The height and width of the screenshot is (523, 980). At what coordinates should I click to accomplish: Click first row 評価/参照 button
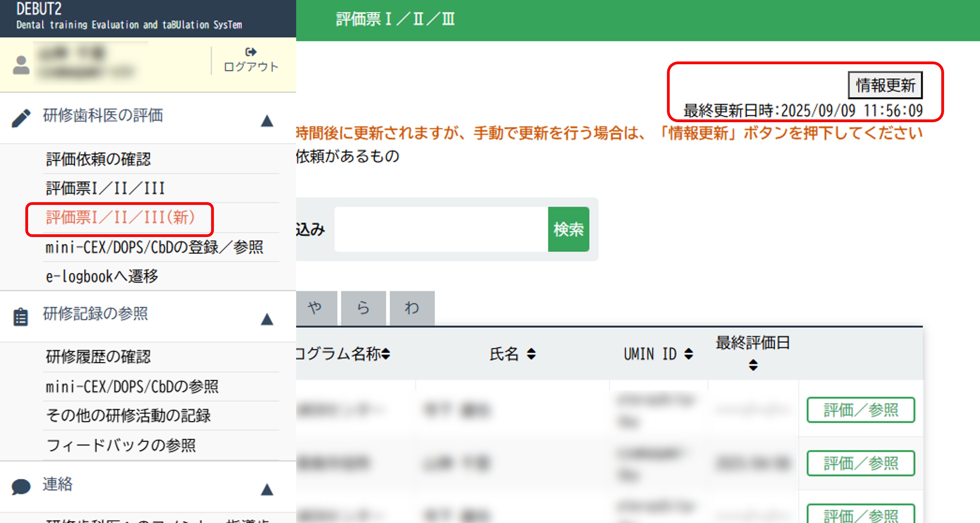point(861,410)
